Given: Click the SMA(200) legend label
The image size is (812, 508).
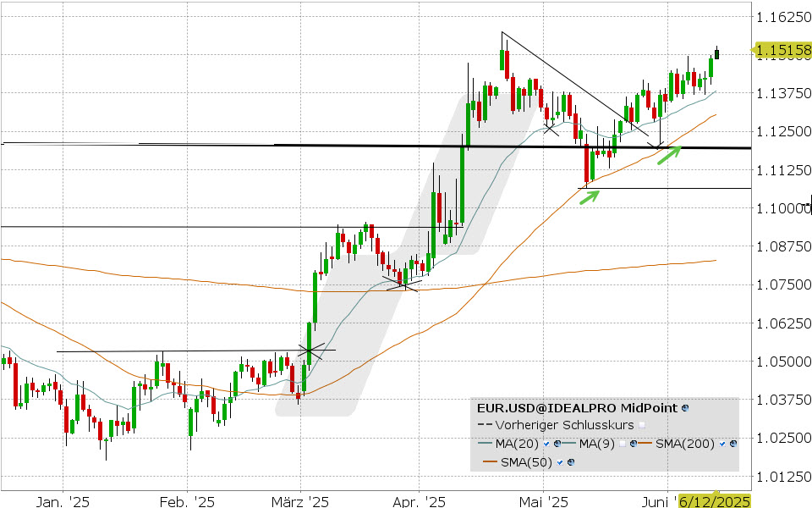Looking at the screenshot, I should point(685,444).
